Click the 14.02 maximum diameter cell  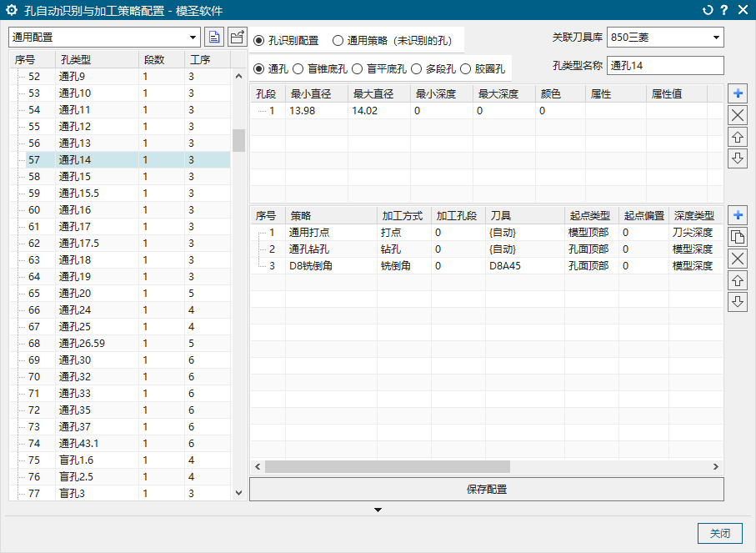[379, 110]
